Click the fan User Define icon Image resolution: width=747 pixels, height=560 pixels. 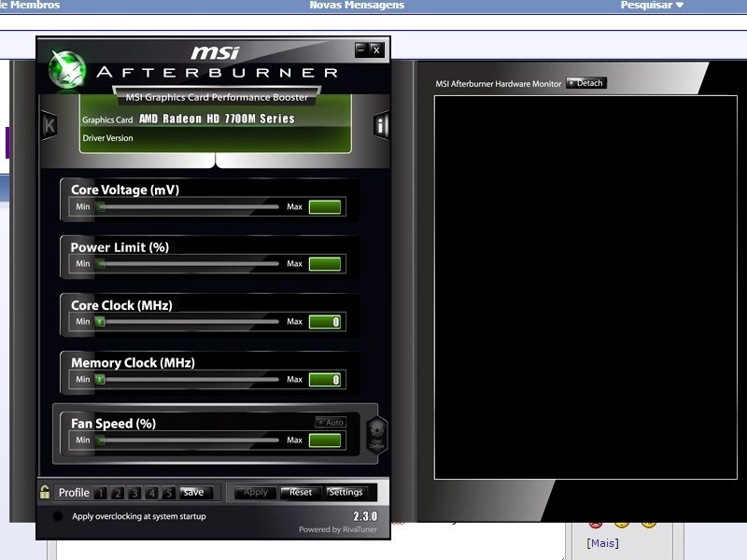pyautogui.click(x=377, y=435)
